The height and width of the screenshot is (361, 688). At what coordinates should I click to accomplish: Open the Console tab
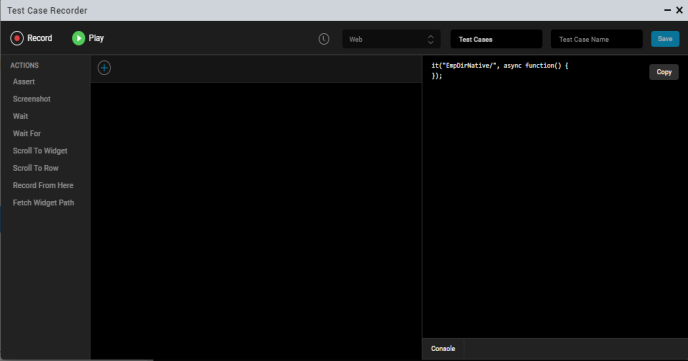tap(443, 349)
